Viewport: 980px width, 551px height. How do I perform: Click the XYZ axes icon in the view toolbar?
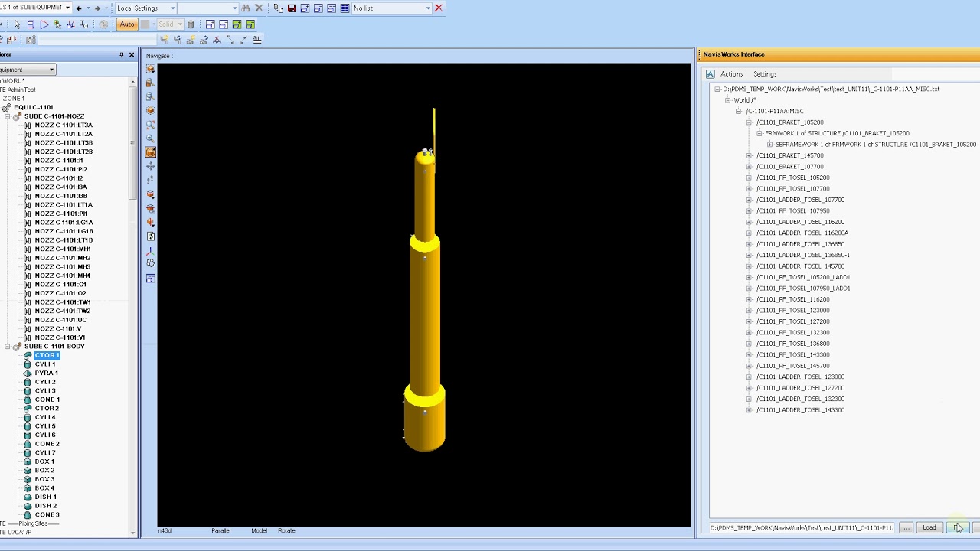tap(150, 250)
